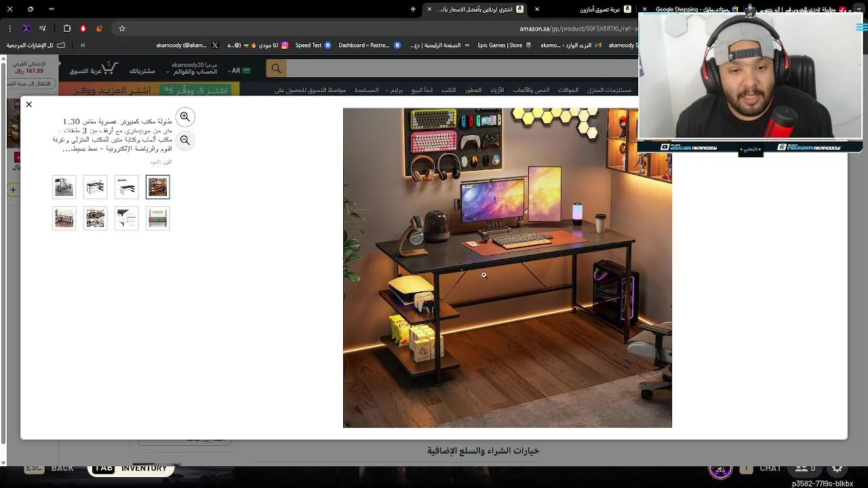Click خيارات الشراء والسلع الإضافية heading
The image size is (868, 488).
483,451
